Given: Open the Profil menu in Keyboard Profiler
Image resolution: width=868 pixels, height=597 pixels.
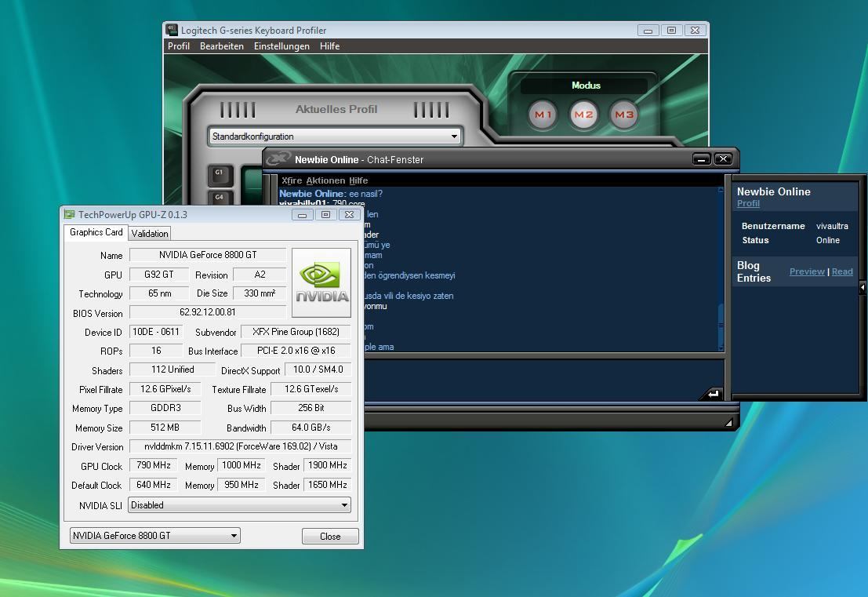Looking at the screenshot, I should coord(179,46).
